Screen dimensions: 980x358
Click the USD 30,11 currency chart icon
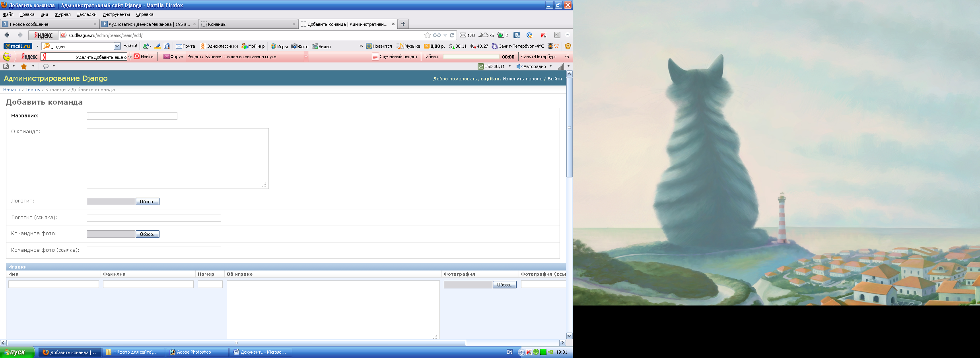(x=481, y=66)
